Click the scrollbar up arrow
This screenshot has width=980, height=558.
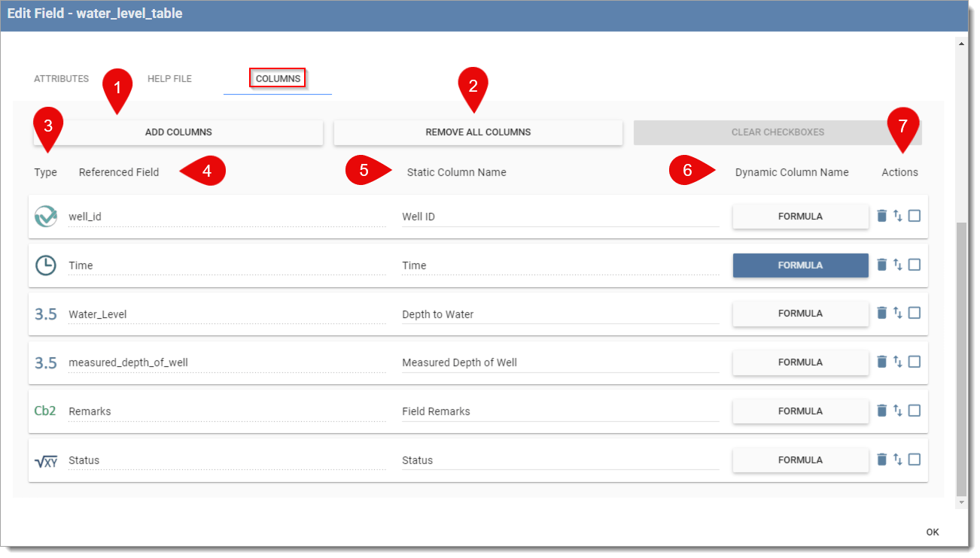pyautogui.click(x=961, y=43)
